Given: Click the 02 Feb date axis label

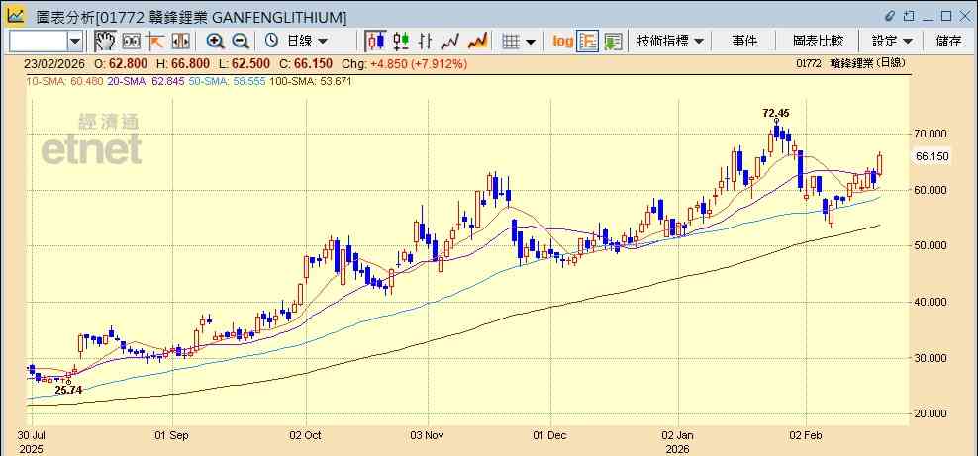Looking at the screenshot, I should [807, 435].
